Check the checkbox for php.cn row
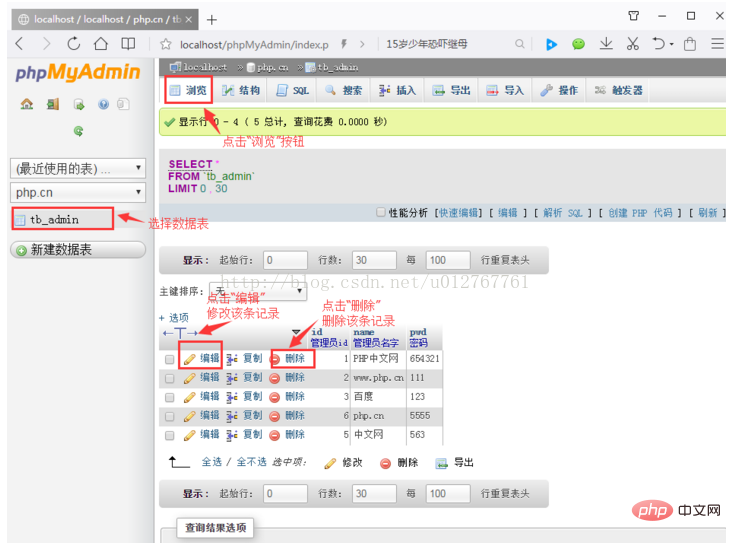Image resolution: width=731 pixels, height=543 pixels. coord(169,416)
